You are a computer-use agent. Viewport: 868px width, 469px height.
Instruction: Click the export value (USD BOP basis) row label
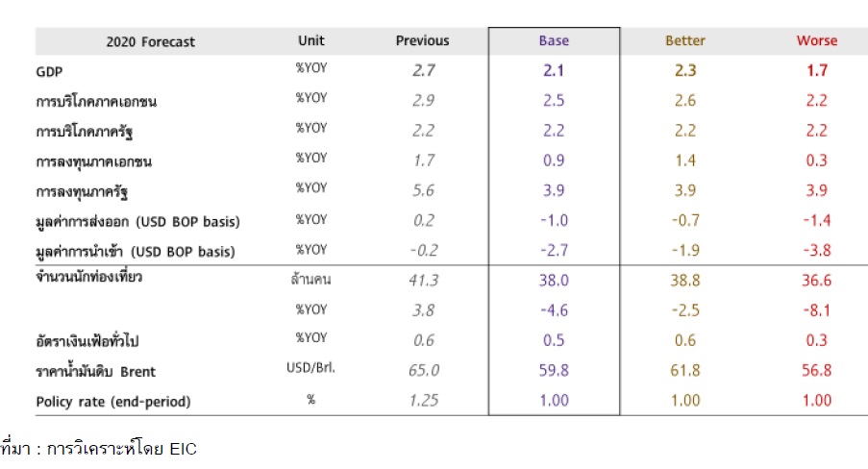[136, 222]
